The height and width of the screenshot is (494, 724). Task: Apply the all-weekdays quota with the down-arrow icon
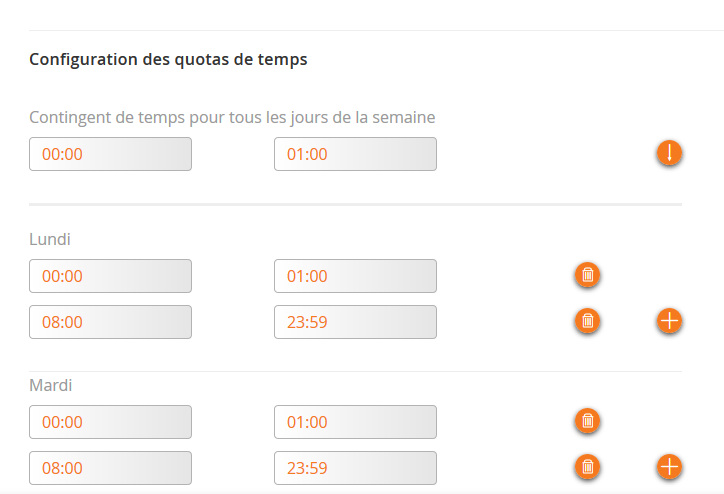tap(669, 154)
